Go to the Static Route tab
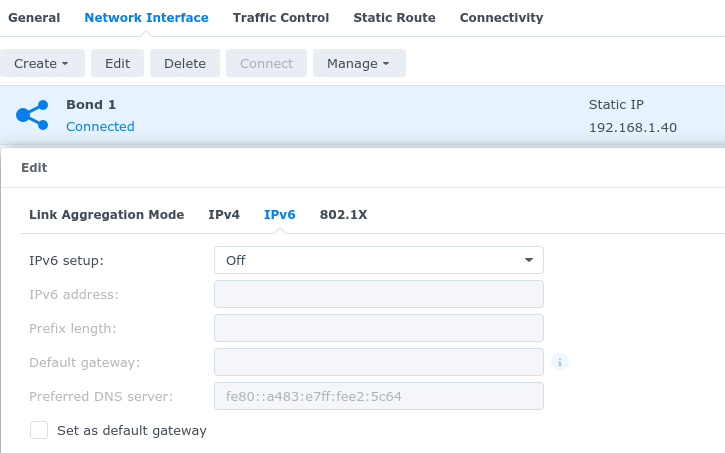 click(x=394, y=18)
